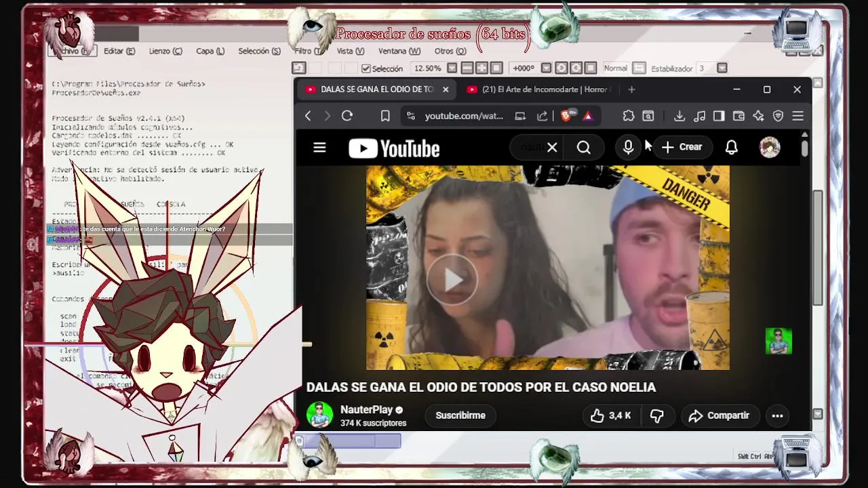Click the share page icon
Image resolution: width=868 pixels, height=488 pixels.
pyautogui.click(x=542, y=116)
